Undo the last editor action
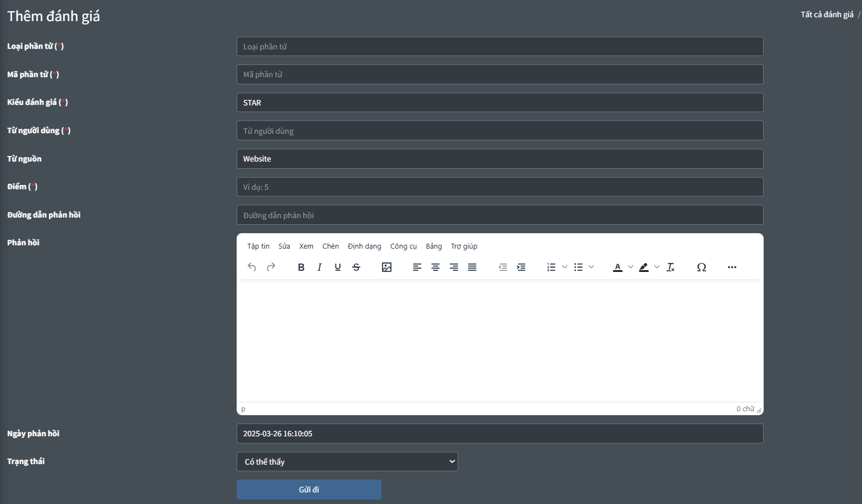Viewport: 862px width, 504px height. click(252, 267)
